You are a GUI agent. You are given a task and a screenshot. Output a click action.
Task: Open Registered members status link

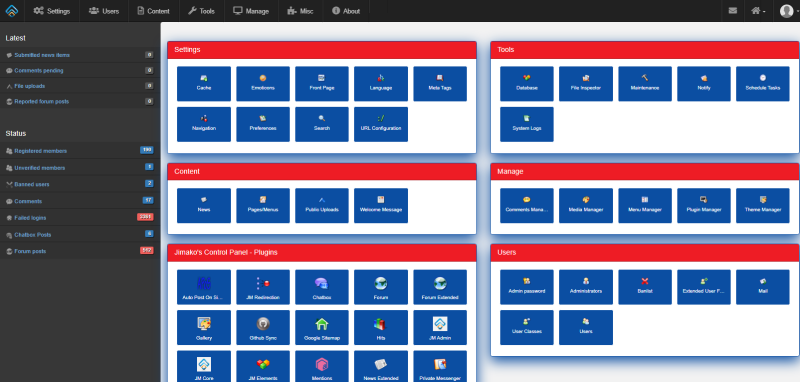tap(40, 151)
